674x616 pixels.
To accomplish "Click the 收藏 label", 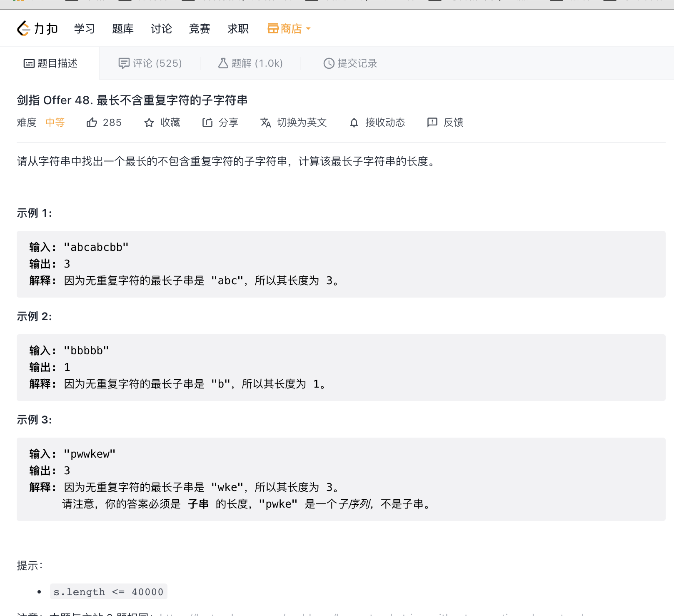I will point(170,123).
